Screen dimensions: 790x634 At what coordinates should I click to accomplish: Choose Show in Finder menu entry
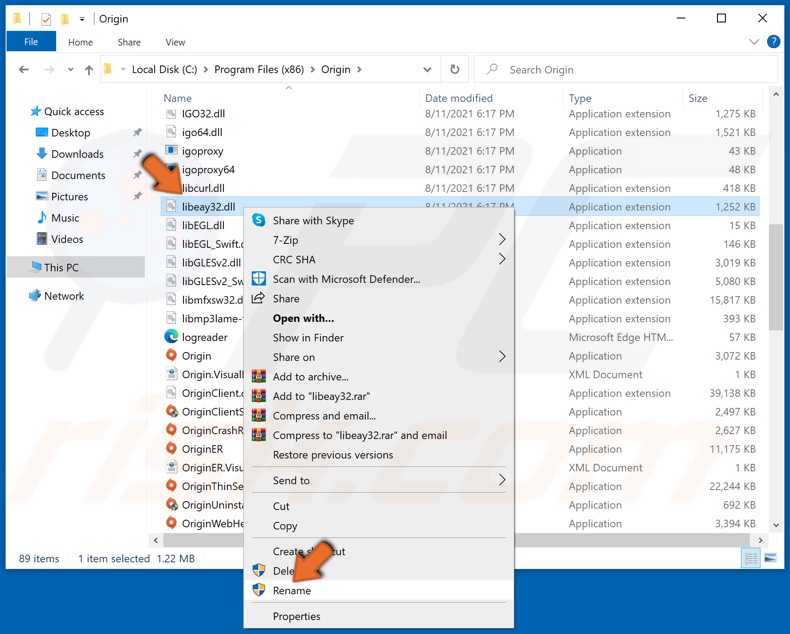(378, 338)
